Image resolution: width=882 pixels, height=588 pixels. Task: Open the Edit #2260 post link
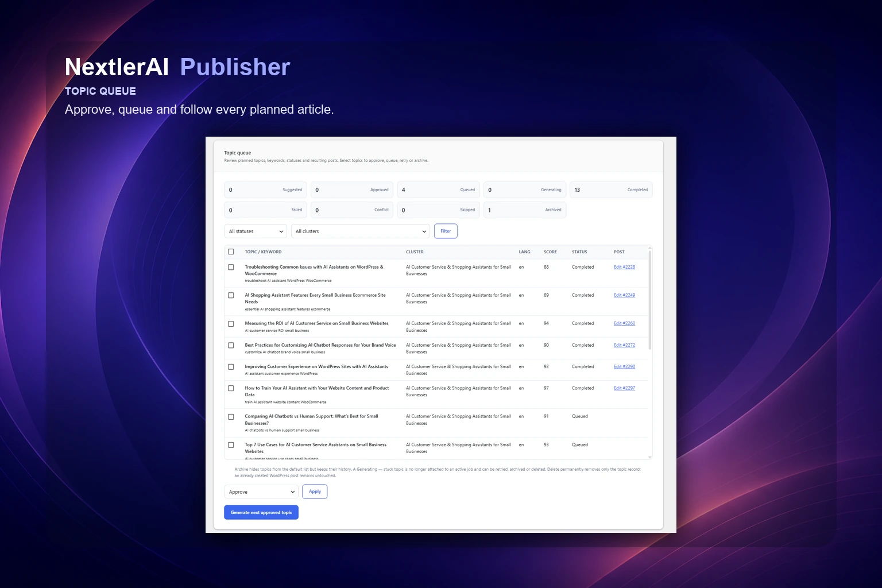pyautogui.click(x=624, y=323)
